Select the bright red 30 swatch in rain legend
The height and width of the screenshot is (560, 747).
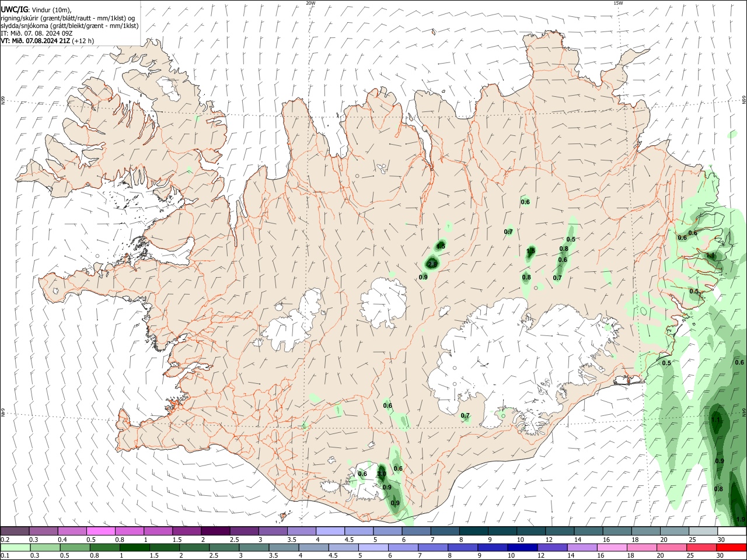pos(732,547)
